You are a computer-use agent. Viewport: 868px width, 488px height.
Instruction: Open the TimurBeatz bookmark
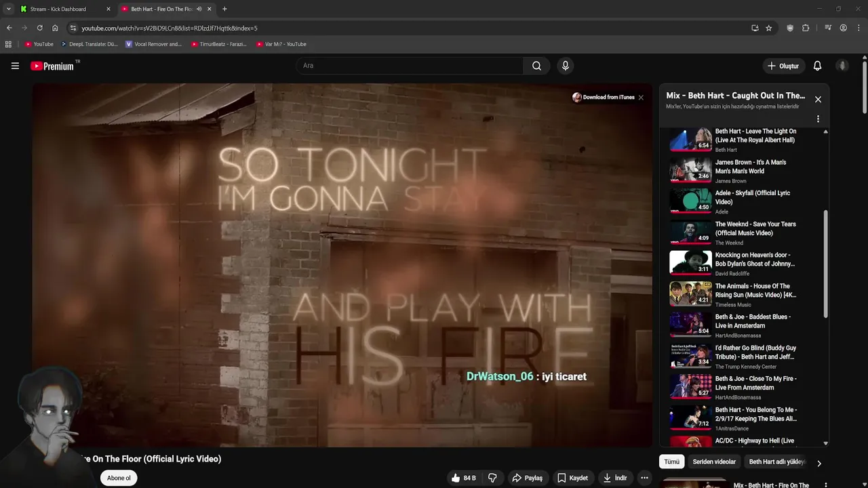coord(219,44)
